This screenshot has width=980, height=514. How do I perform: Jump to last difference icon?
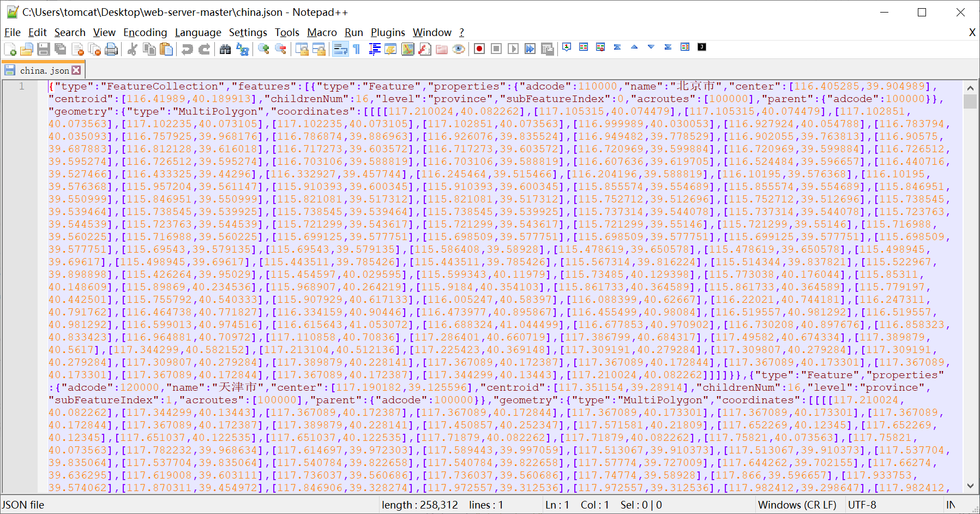click(668, 47)
